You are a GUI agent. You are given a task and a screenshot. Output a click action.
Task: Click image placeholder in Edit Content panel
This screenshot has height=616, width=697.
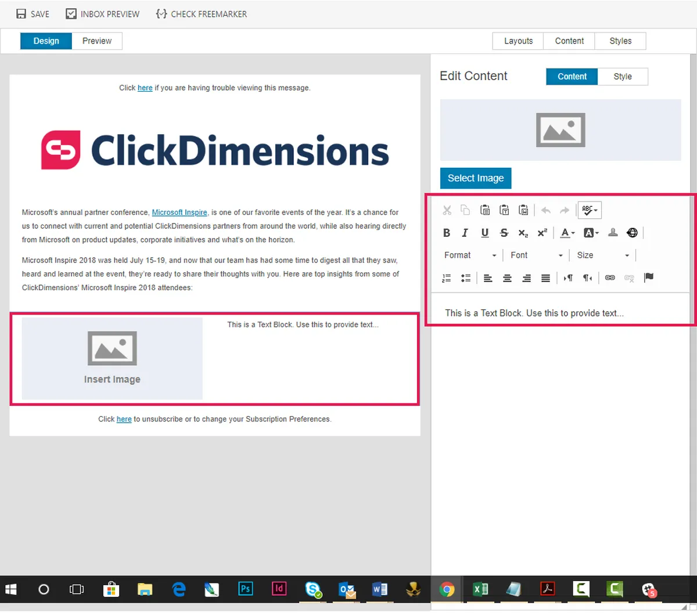click(x=561, y=130)
